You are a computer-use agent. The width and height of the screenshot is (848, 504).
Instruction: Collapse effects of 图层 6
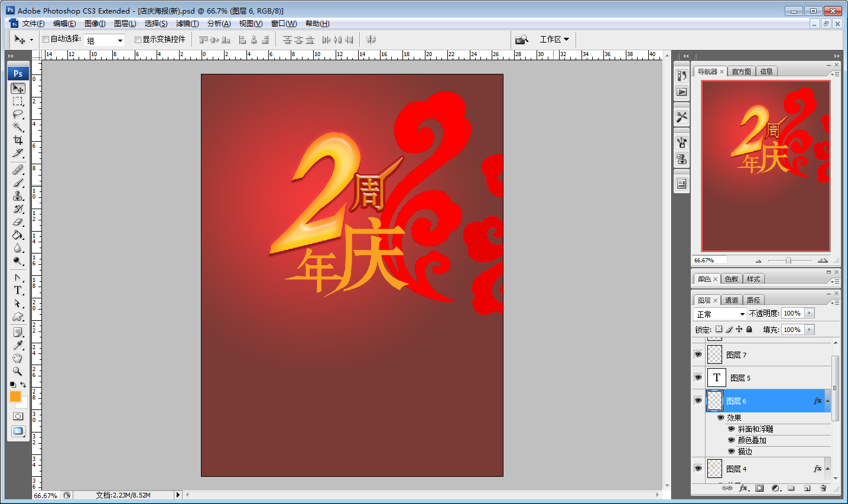click(827, 401)
